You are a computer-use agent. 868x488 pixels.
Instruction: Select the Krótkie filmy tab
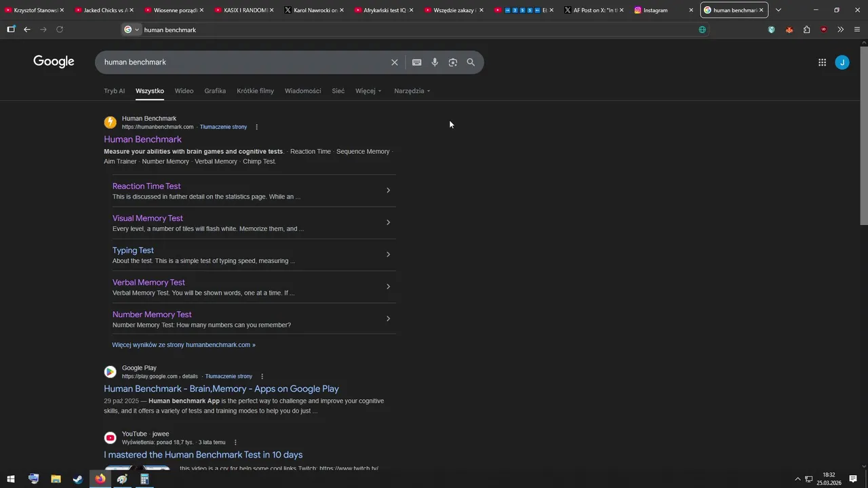pos(256,91)
